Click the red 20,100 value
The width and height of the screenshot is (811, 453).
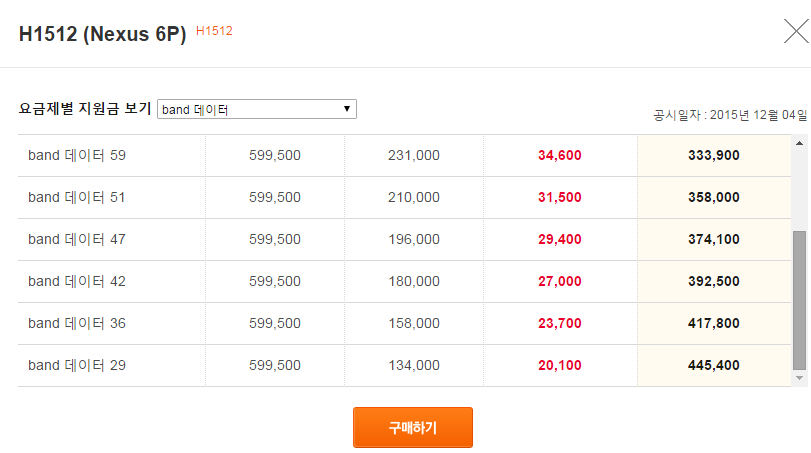click(559, 365)
